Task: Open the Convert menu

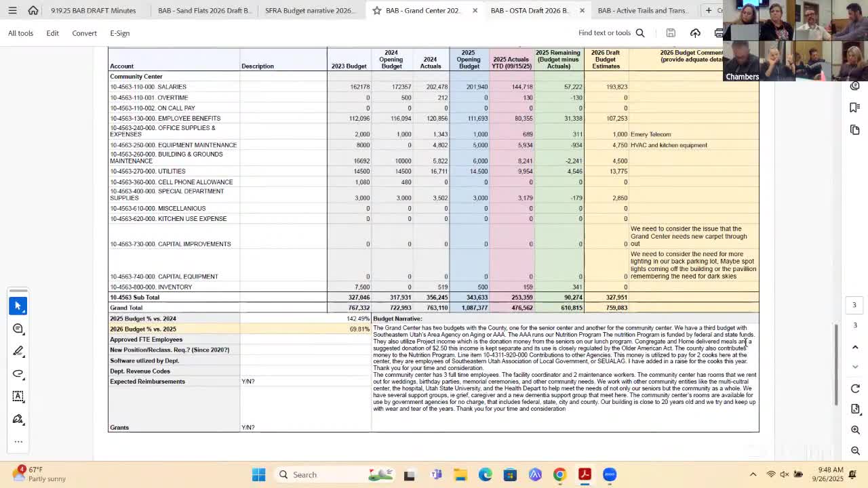Action: [x=84, y=33]
